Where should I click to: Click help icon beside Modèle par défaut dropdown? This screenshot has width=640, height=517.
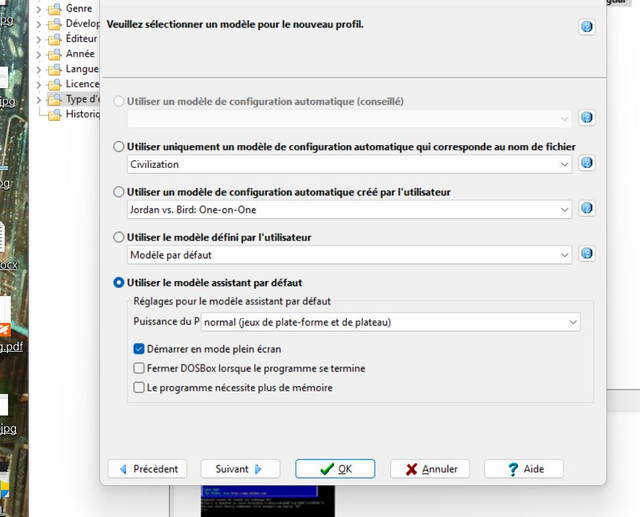coord(587,253)
